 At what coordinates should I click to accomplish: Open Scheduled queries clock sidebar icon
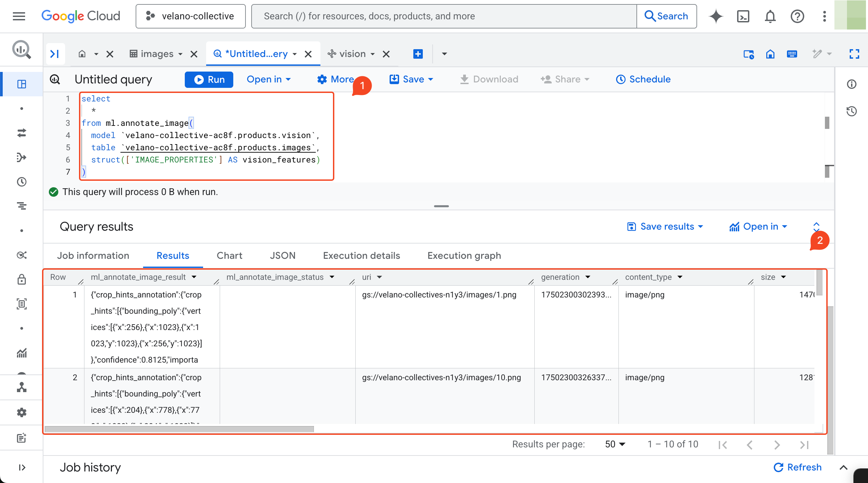point(22,182)
